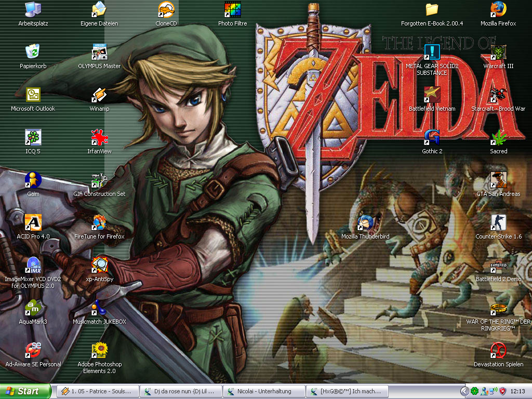Click the Starcraft - Brood War icon
This screenshot has height=399, width=532.
(x=498, y=95)
